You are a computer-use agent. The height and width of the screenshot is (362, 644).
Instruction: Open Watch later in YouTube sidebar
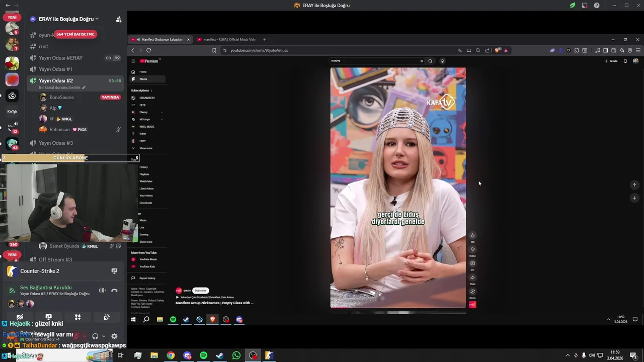146,181
